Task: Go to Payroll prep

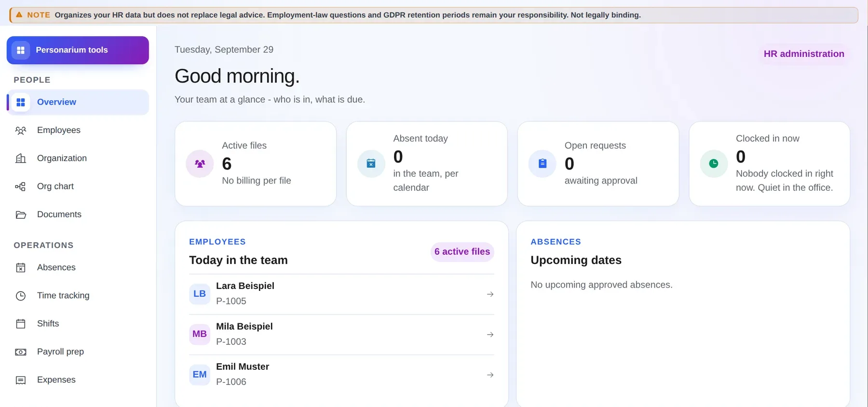Action: (x=78, y=352)
